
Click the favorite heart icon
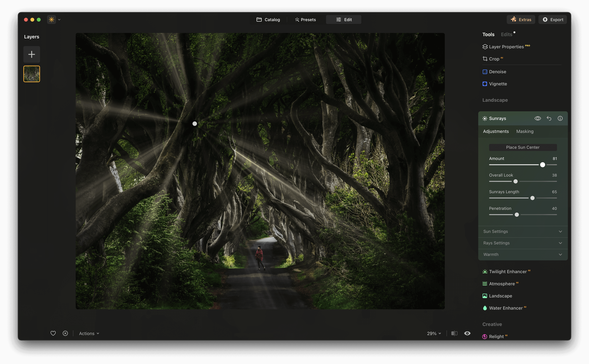point(53,333)
